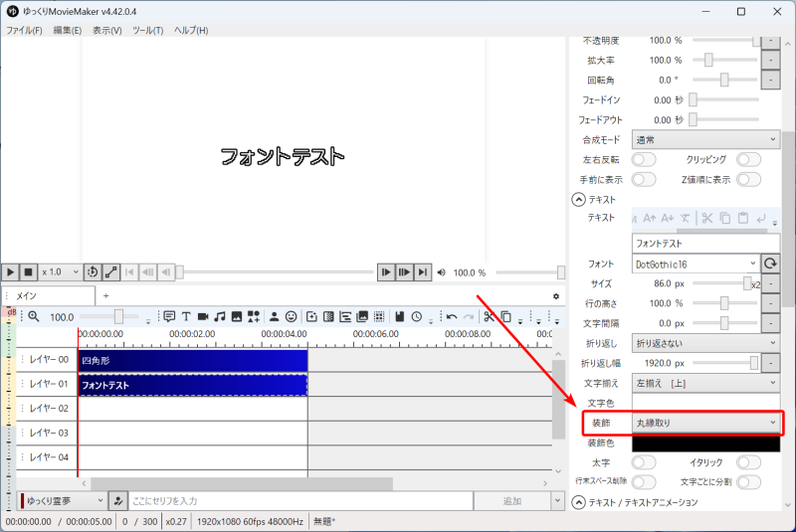Image resolution: width=796 pixels, height=532 pixels.
Task: Click the reload button next to the font dropdown
Action: point(770,264)
